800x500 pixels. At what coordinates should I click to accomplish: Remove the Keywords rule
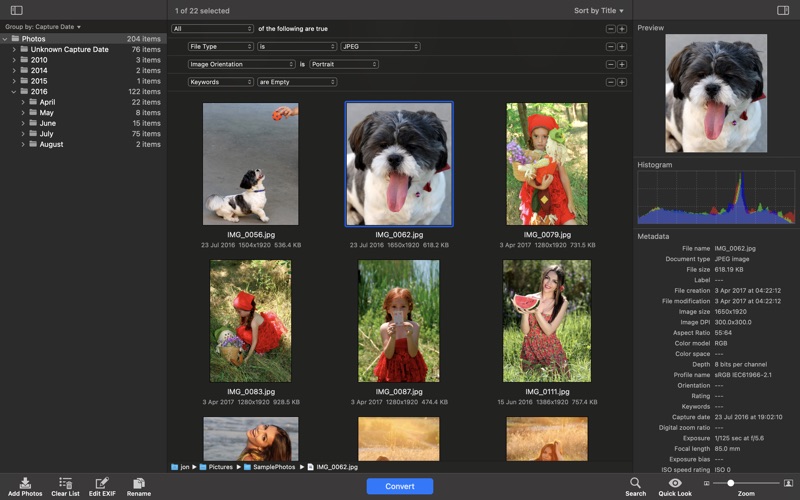click(x=611, y=83)
